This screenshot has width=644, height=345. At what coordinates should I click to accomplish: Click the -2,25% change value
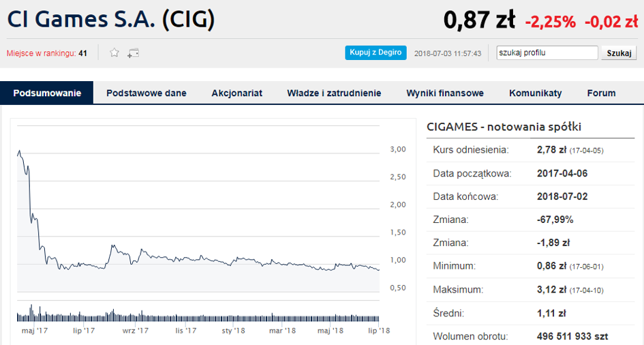[551, 21]
